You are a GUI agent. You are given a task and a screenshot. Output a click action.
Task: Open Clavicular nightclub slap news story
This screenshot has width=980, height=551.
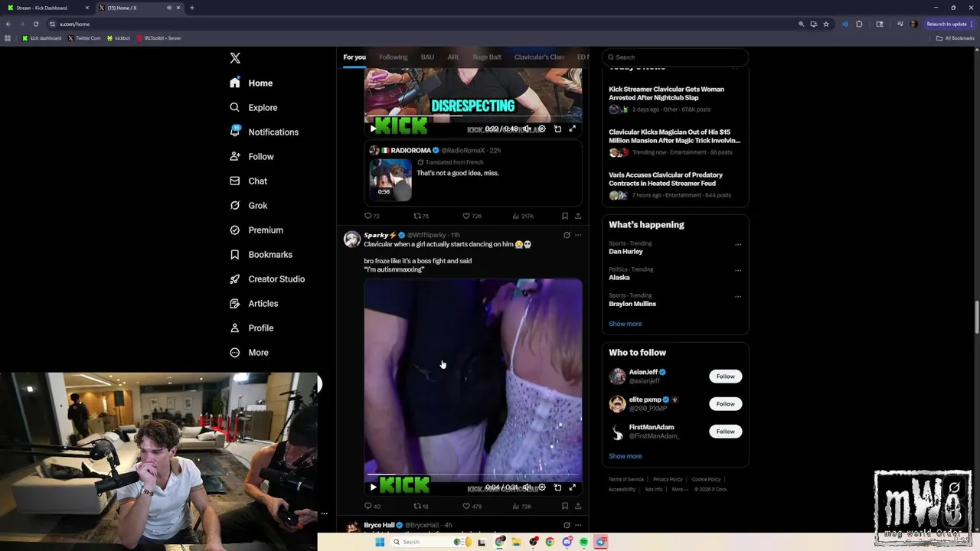pos(666,93)
